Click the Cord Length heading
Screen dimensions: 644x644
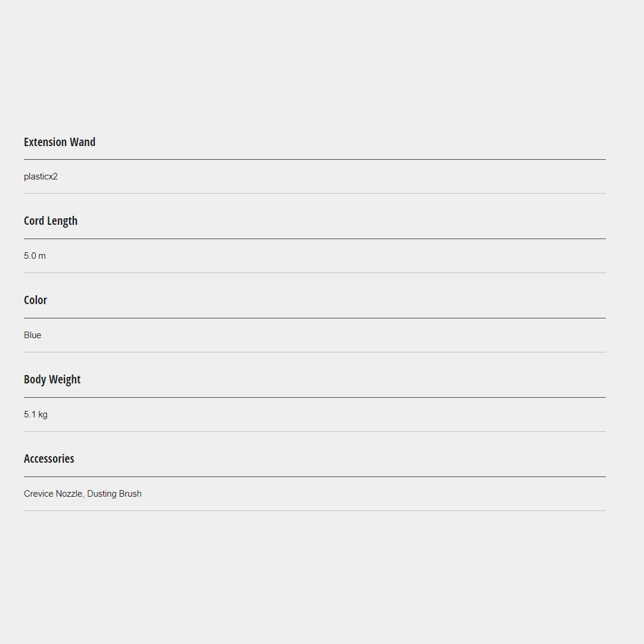(x=51, y=221)
